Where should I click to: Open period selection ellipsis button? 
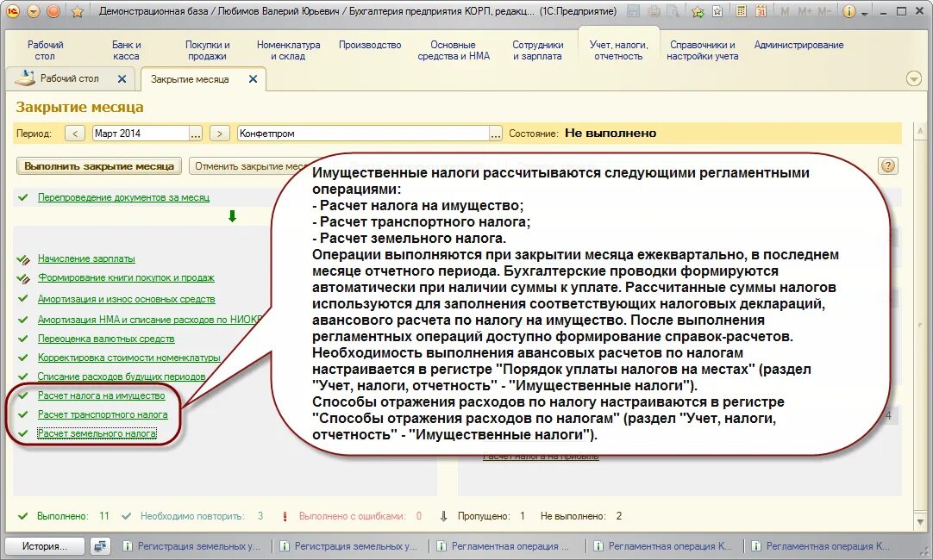coord(196,134)
